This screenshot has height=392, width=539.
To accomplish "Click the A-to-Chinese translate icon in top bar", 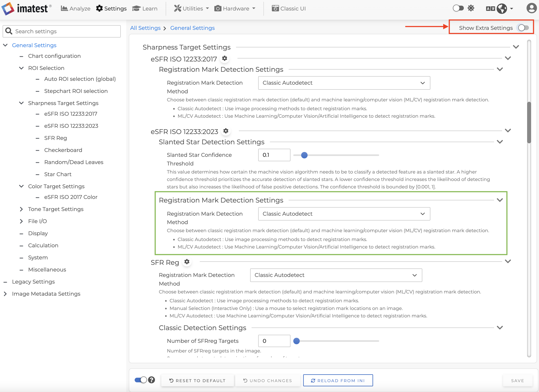I will pos(490,9).
